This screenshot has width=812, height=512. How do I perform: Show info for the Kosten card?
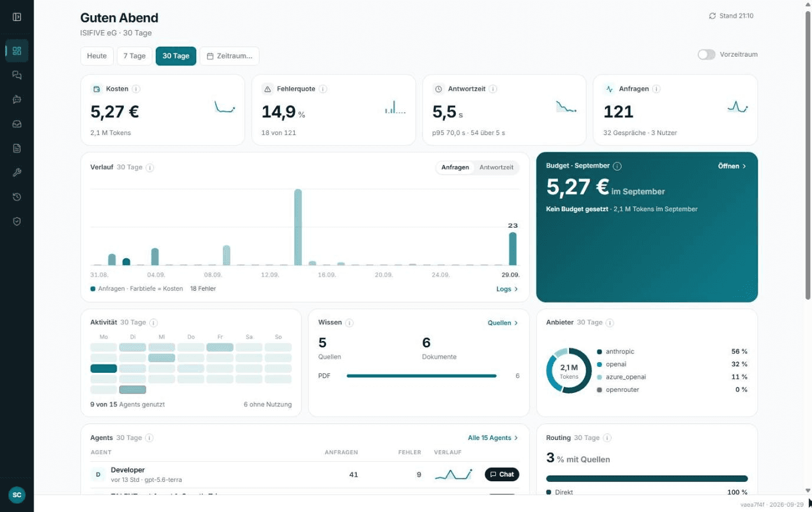point(136,89)
